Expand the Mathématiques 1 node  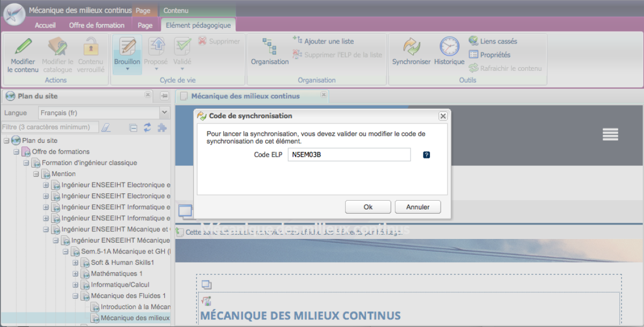click(75, 273)
